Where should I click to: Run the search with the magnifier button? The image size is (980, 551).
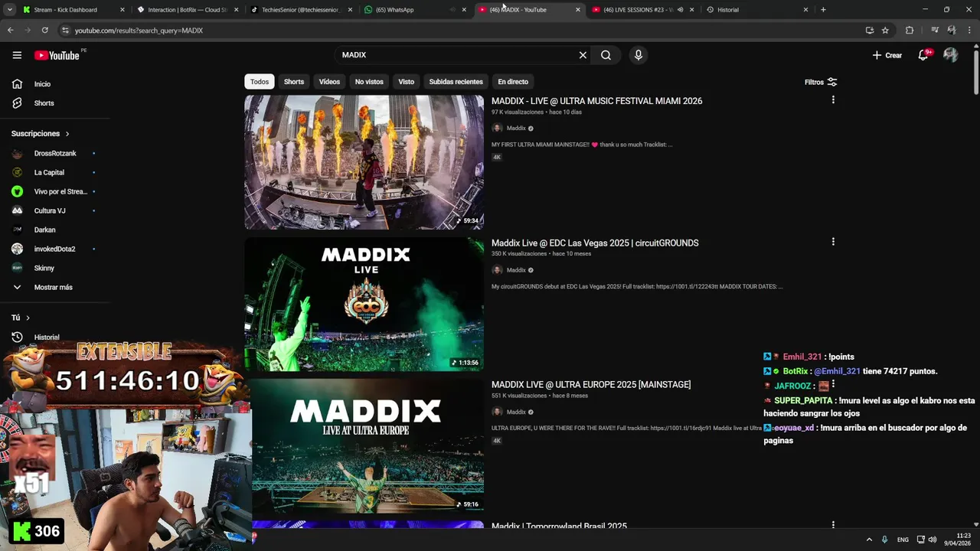[606, 55]
